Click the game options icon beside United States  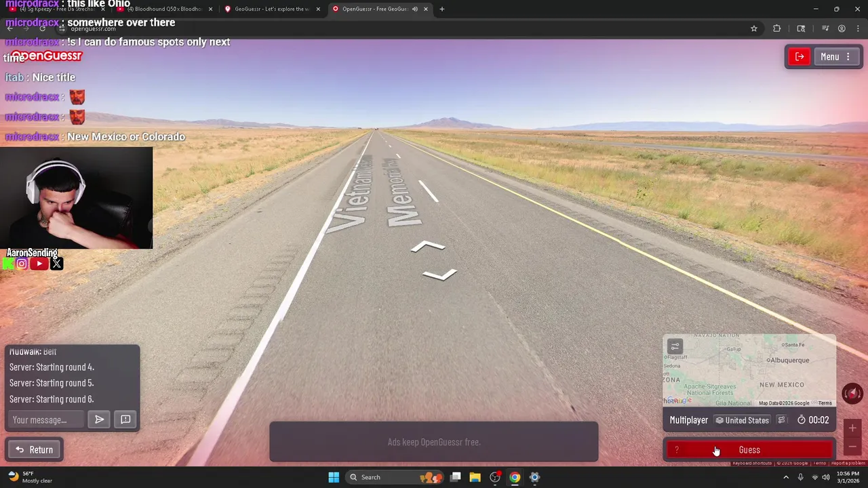[x=781, y=420]
